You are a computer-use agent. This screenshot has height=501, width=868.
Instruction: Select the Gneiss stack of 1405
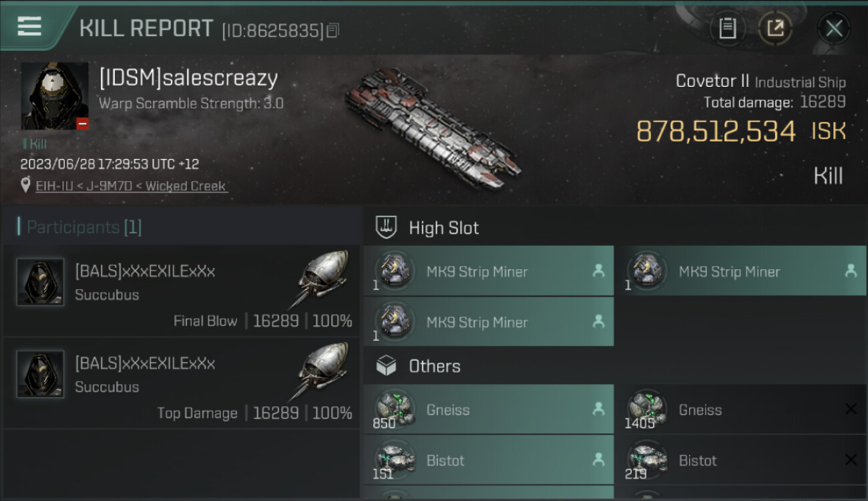point(740,410)
